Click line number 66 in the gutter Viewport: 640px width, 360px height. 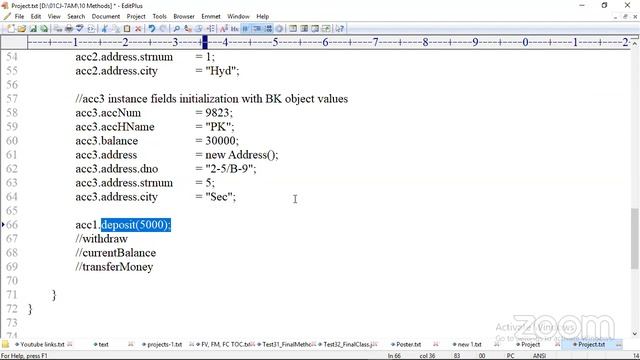12,224
